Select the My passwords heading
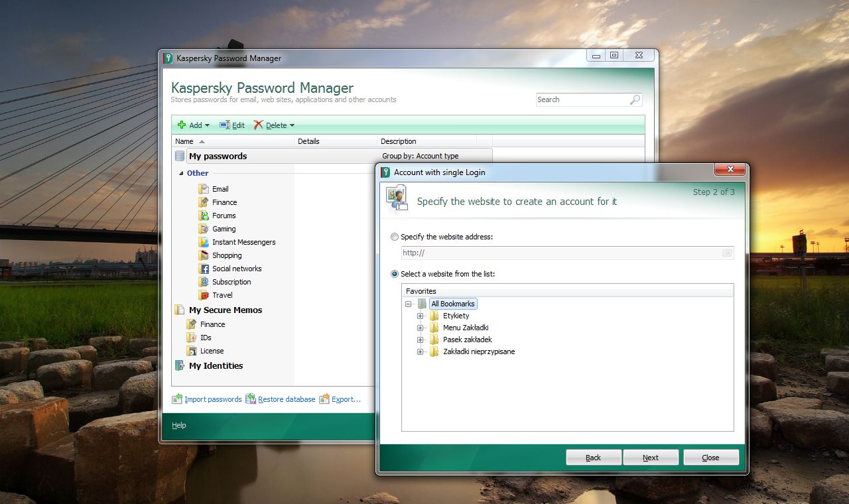 [x=218, y=156]
